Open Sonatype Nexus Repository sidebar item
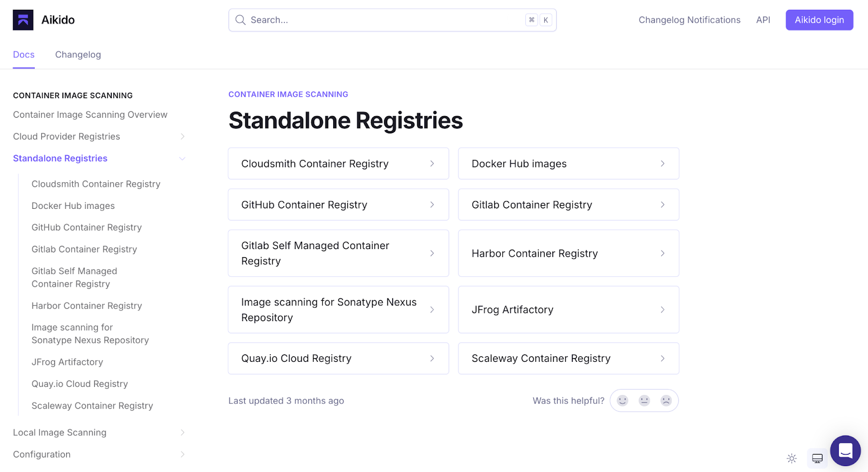 pos(90,334)
